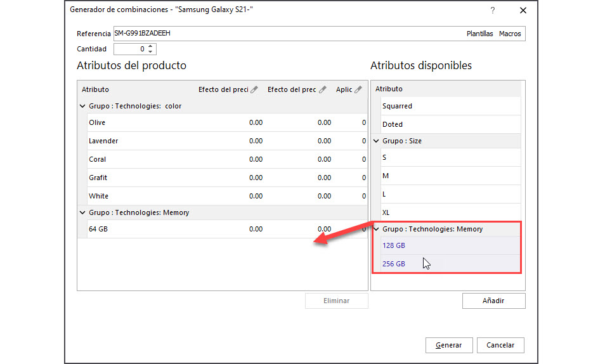Click the first price effect value for Olive
Screen dimensions: 605x364
pyautogui.click(x=256, y=122)
